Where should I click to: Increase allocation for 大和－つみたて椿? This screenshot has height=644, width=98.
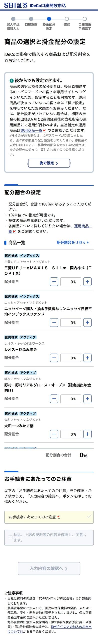pos(87,434)
